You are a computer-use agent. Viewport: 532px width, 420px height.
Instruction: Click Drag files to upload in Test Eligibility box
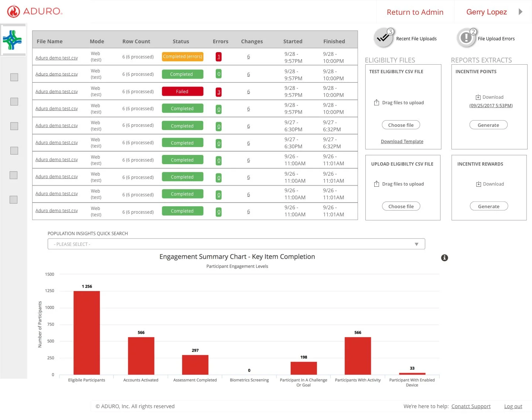(403, 103)
